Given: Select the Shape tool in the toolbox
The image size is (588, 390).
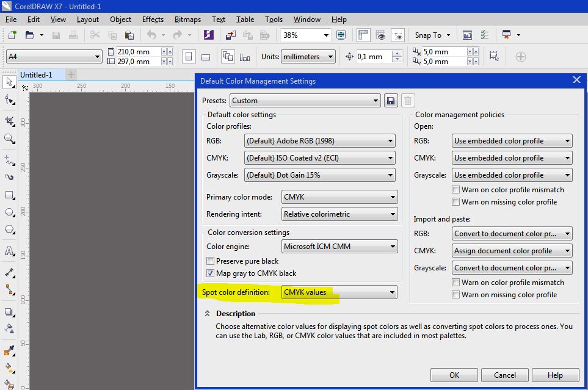Looking at the screenshot, I should tap(9, 100).
